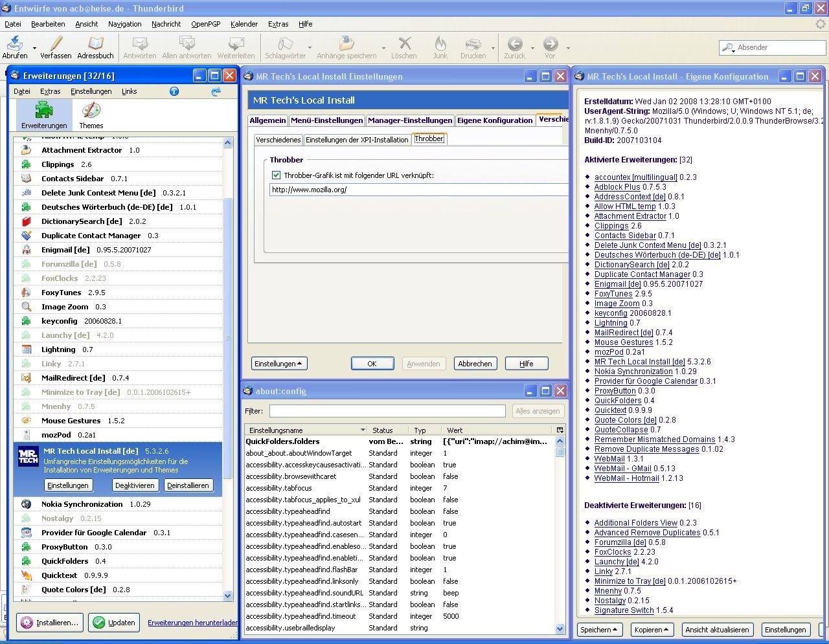Toggle Throbber-Grafik URL checkbox
Screen dimensions: 829x644
(277, 175)
